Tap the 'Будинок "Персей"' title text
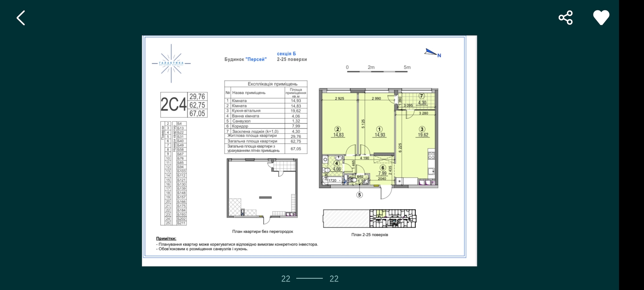Screen dimensions: 644x290 coord(245,59)
